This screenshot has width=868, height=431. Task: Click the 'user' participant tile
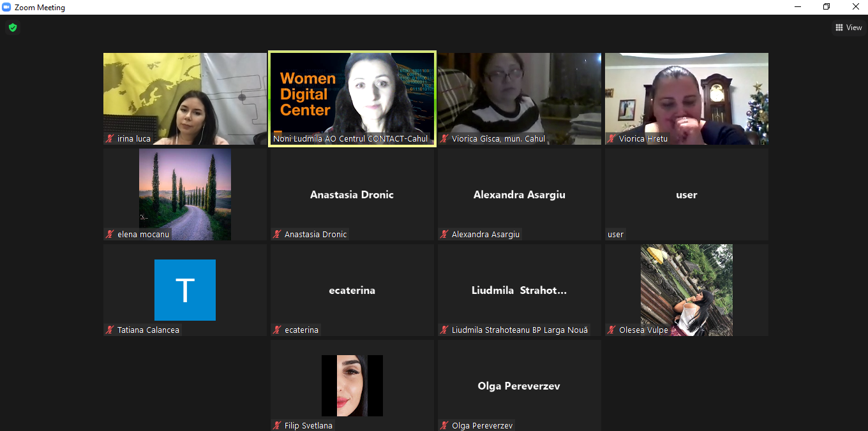(687, 194)
